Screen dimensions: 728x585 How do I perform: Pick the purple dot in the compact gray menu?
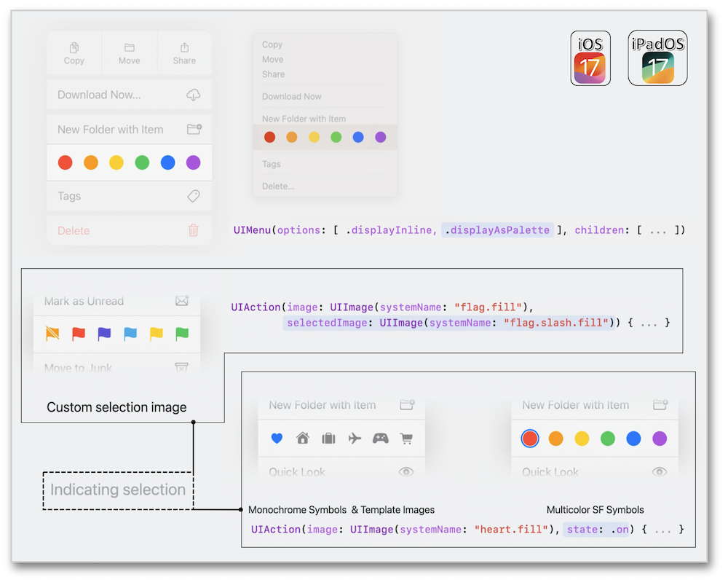point(380,137)
